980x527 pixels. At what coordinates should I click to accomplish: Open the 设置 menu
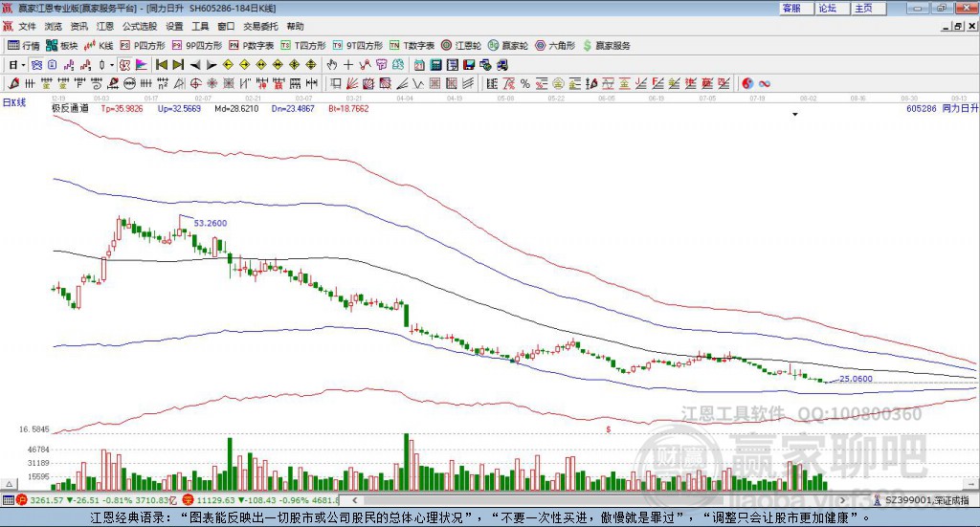point(174,26)
